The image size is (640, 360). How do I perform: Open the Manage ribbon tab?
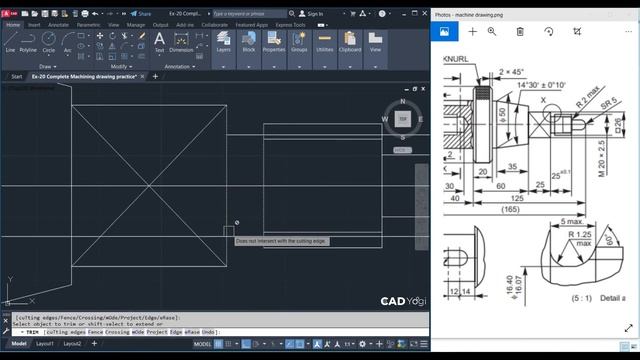click(x=136, y=25)
